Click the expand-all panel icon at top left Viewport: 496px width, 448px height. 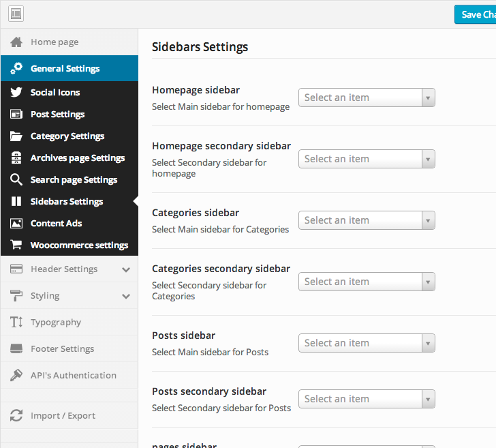16,14
